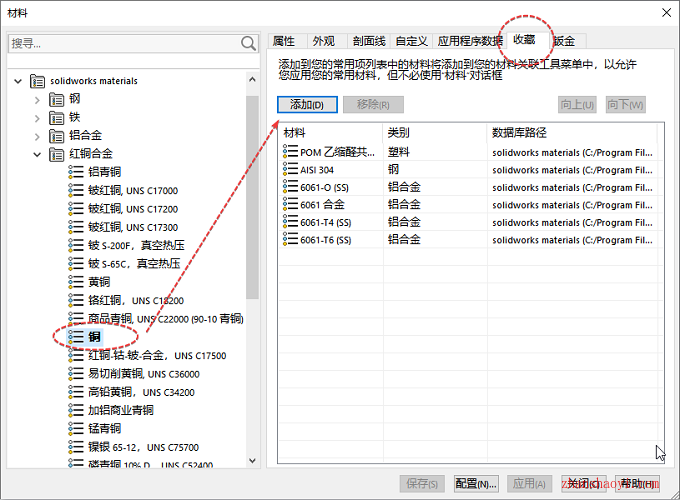680x500 pixels.
Task: Expand the 铁 category
Action: (37, 118)
